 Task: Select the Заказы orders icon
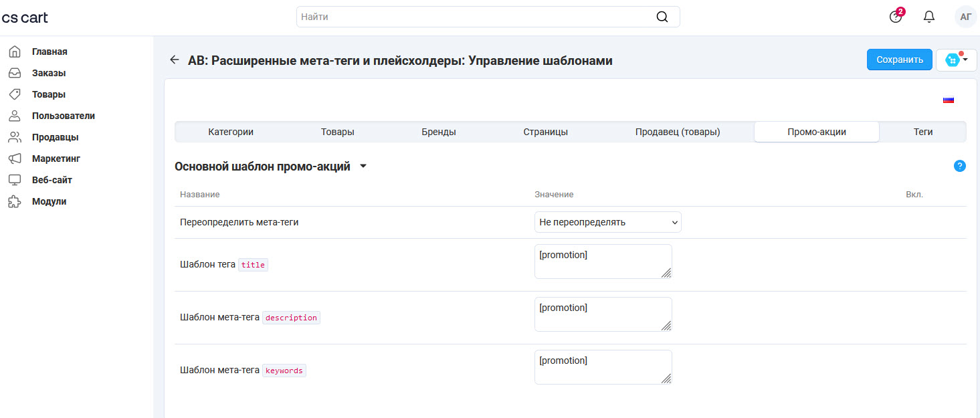15,72
